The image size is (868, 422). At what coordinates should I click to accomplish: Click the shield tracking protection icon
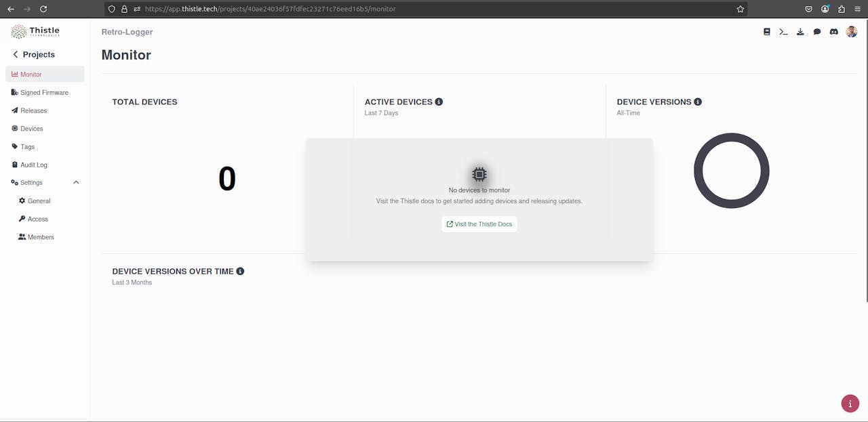(112, 9)
